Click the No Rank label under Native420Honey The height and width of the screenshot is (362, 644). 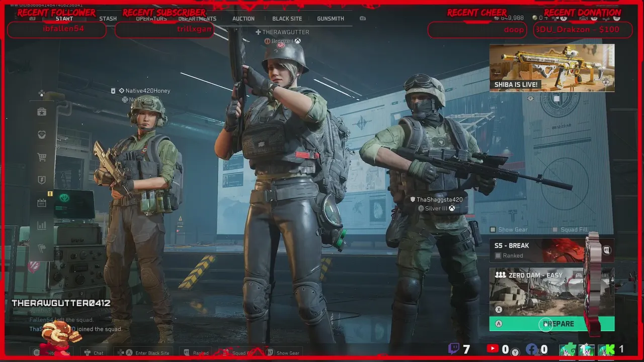[140, 100]
